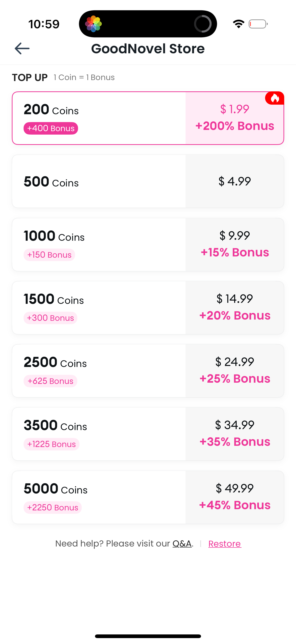
Task: Tap the +400 Bonus pill
Action: (51, 128)
